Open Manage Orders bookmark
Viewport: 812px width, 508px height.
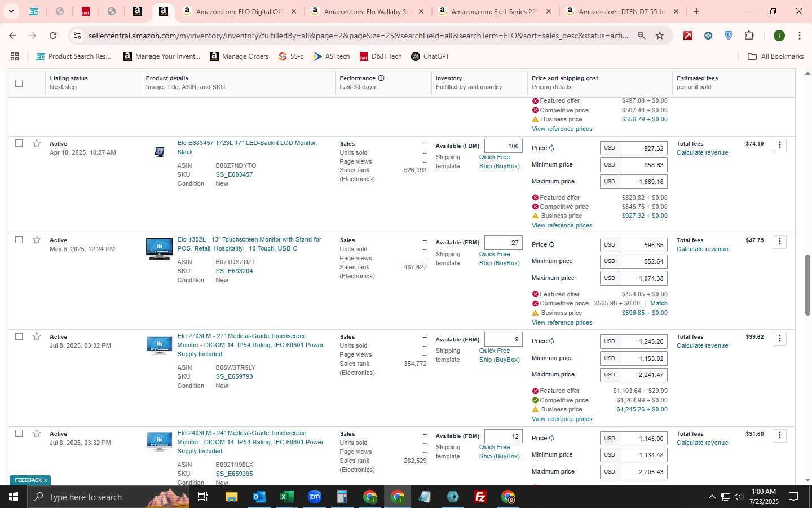tap(239, 56)
